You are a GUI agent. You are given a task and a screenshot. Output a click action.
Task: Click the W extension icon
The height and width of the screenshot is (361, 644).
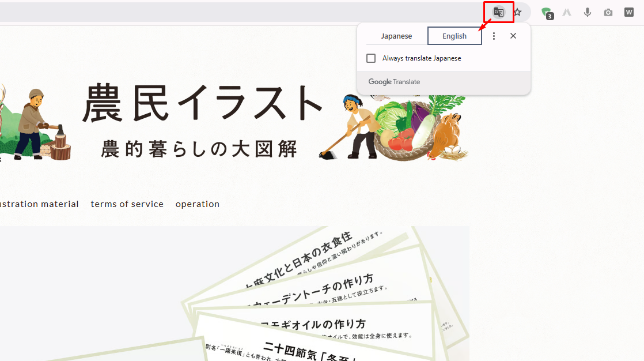click(x=628, y=12)
